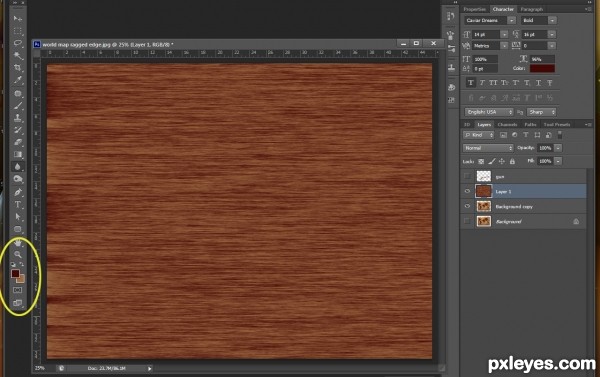Image resolution: width=600 pixels, height=377 pixels.
Task: Select the Eraser tool
Action: [18, 142]
